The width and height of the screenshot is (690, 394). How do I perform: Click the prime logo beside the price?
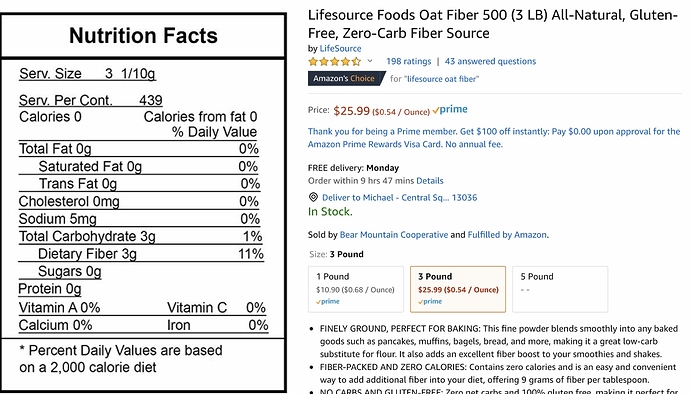(x=450, y=110)
